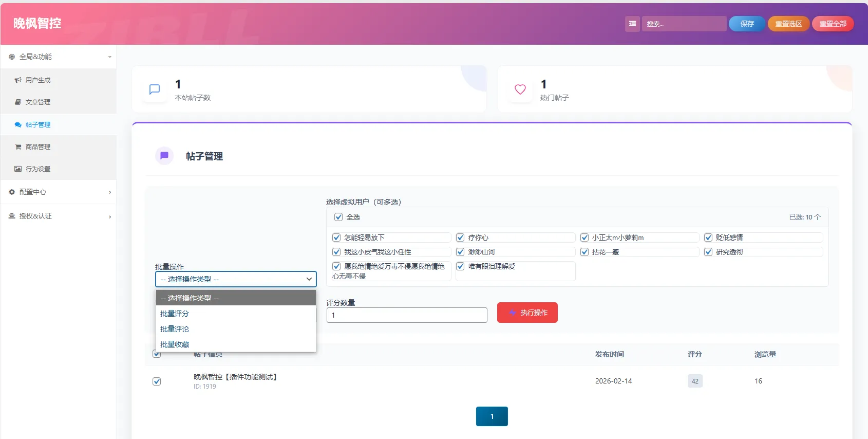Click the 商品管理 cart icon

click(18, 147)
